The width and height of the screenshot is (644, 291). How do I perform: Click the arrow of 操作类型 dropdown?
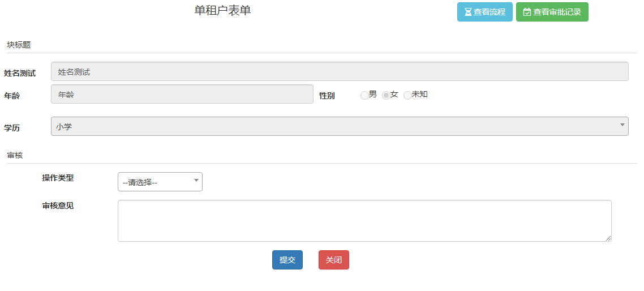(196, 180)
